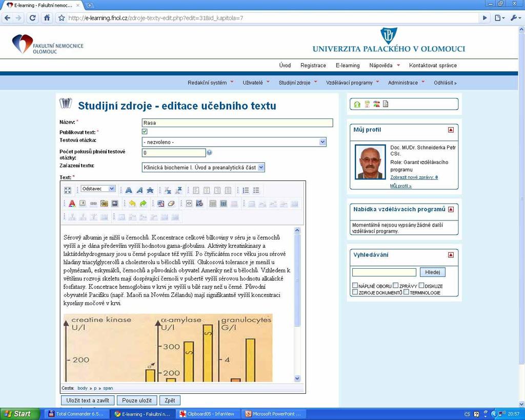
Task: Open Zobrazit nové zprávy link
Action: (414, 177)
